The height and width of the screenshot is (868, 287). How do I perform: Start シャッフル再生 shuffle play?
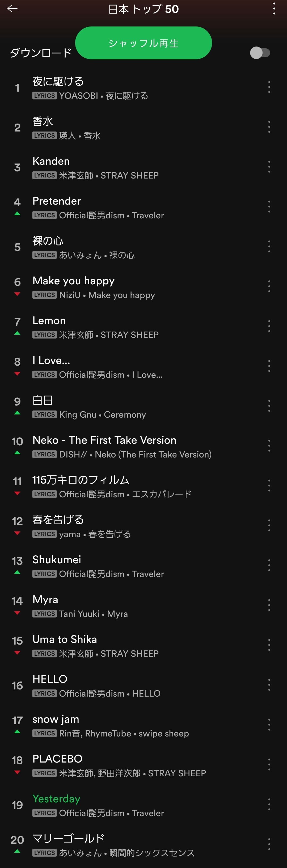[x=143, y=43]
